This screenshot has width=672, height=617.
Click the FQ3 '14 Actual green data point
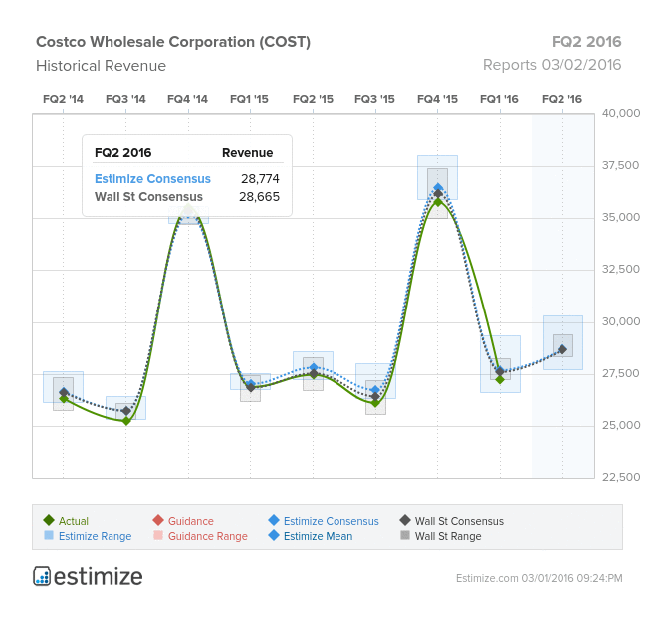click(x=126, y=421)
